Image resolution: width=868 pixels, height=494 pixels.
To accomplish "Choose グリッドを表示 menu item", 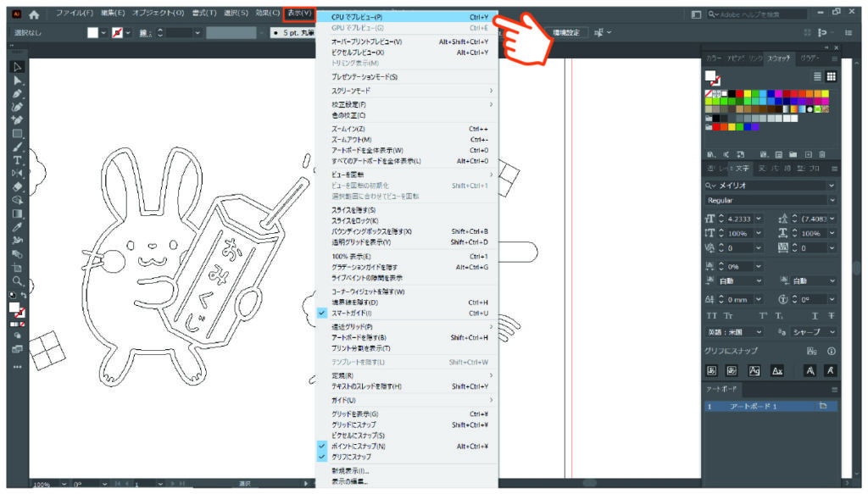I will click(x=407, y=414).
